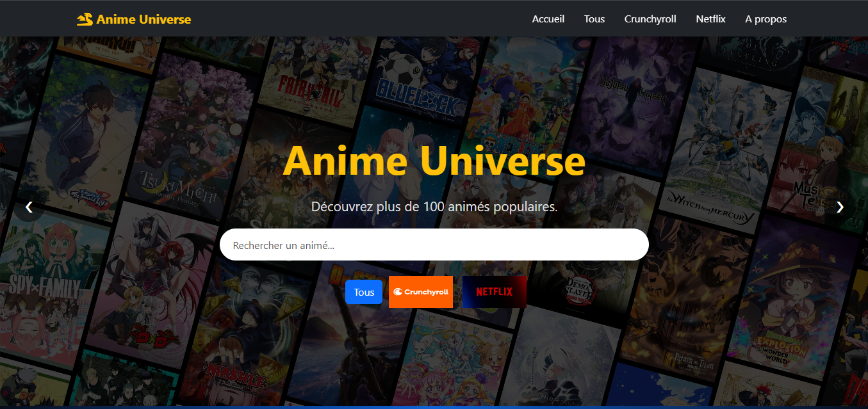Go to the Accueil nav item

548,19
